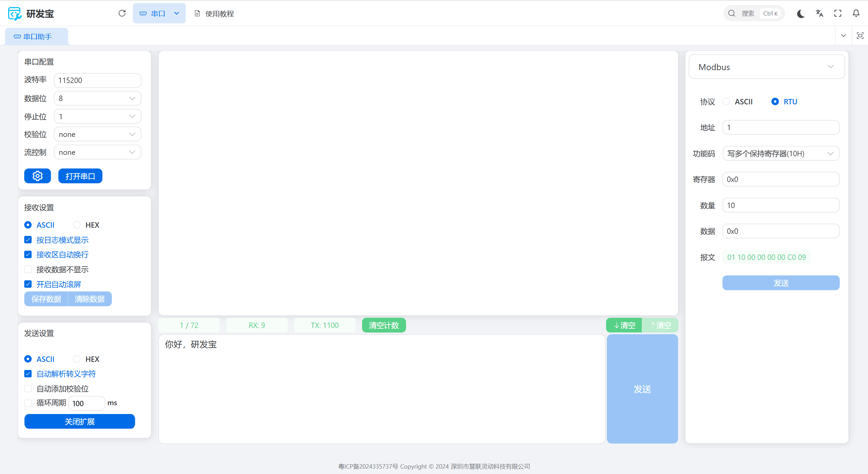The image size is (868, 474).
Task: Open the notifications bell
Action: coord(856,14)
